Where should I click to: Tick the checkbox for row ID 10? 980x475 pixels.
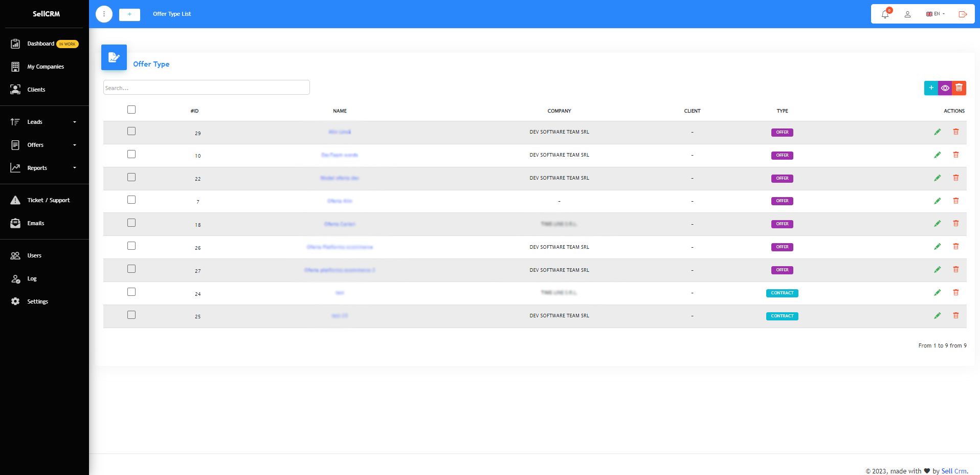click(131, 154)
